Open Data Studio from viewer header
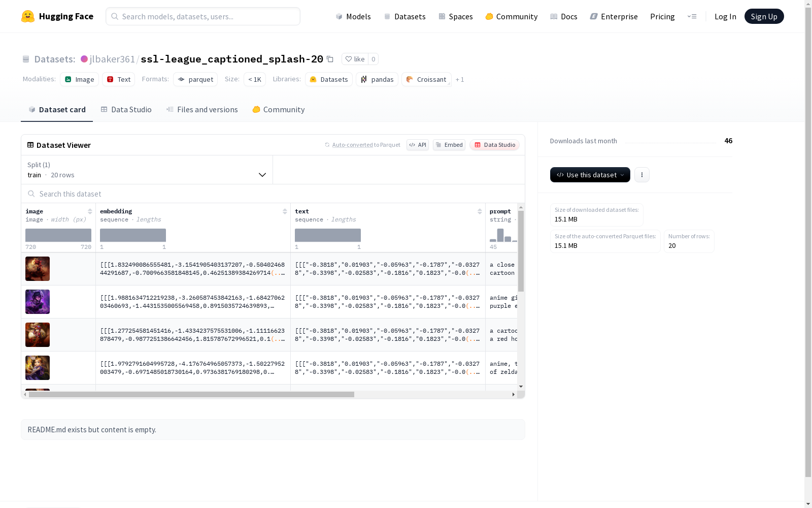This screenshot has height=508, width=812. [x=494, y=145]
